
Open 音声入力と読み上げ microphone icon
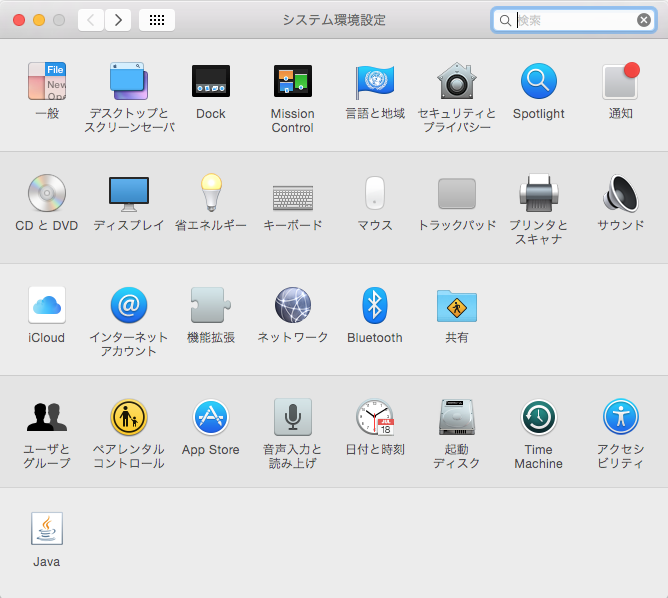pos(293,417)
